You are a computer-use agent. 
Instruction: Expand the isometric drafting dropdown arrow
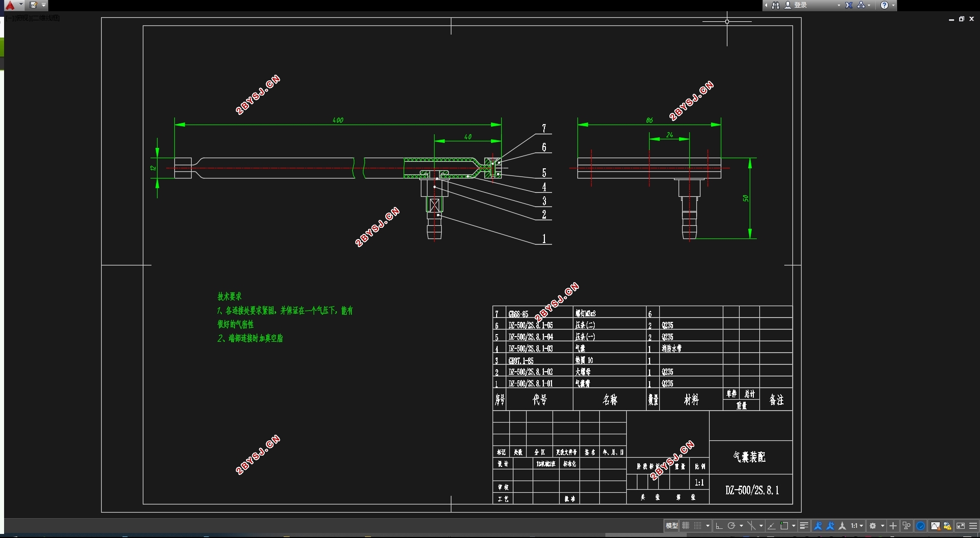[x=761, y=525]
